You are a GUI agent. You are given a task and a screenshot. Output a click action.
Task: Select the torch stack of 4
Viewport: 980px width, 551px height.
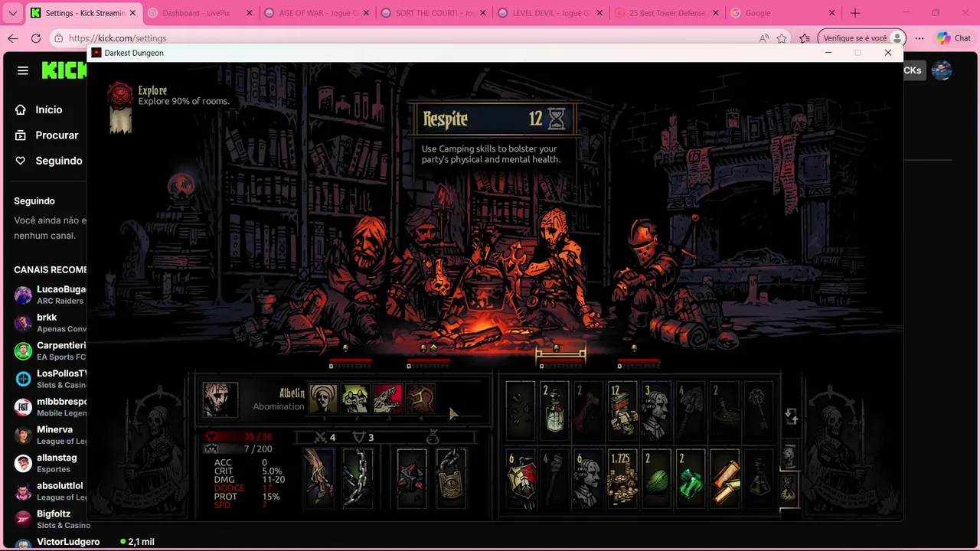tap(554, 480)
